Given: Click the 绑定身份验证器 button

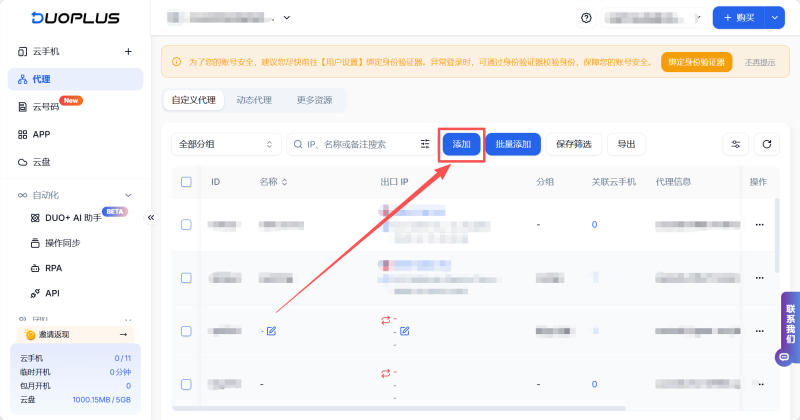Looking at the screenshot, I should [x=696, y=62].
